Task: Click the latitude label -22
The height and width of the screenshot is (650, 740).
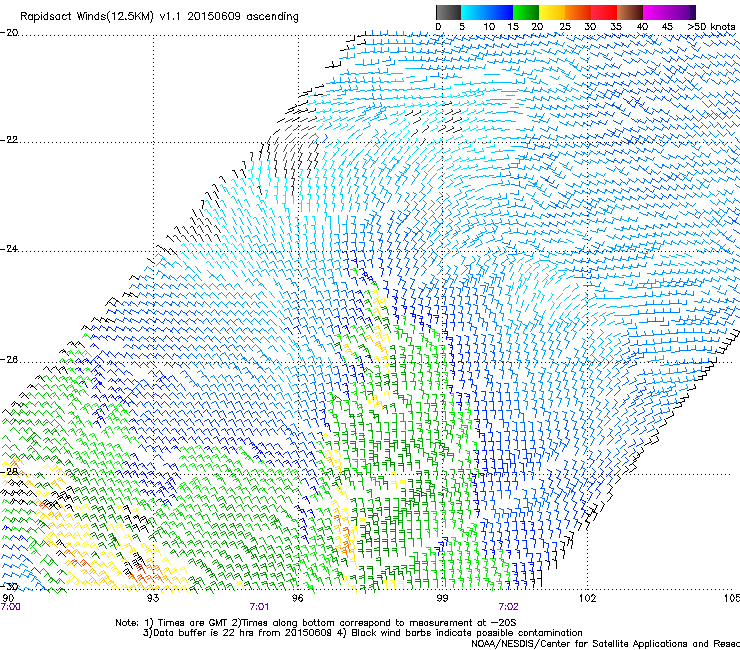Action: 9,140
